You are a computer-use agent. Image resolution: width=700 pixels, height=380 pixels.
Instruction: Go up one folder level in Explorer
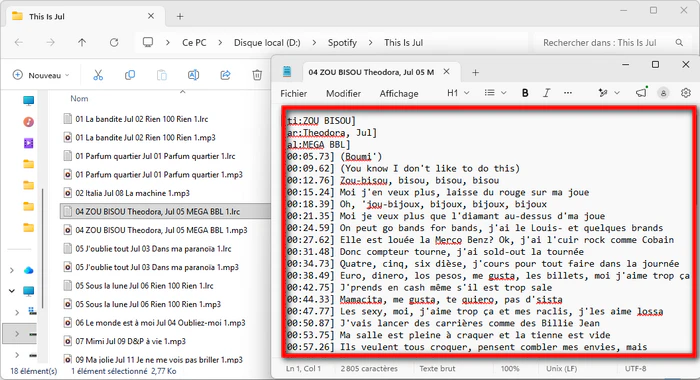[x=82, y=42]
